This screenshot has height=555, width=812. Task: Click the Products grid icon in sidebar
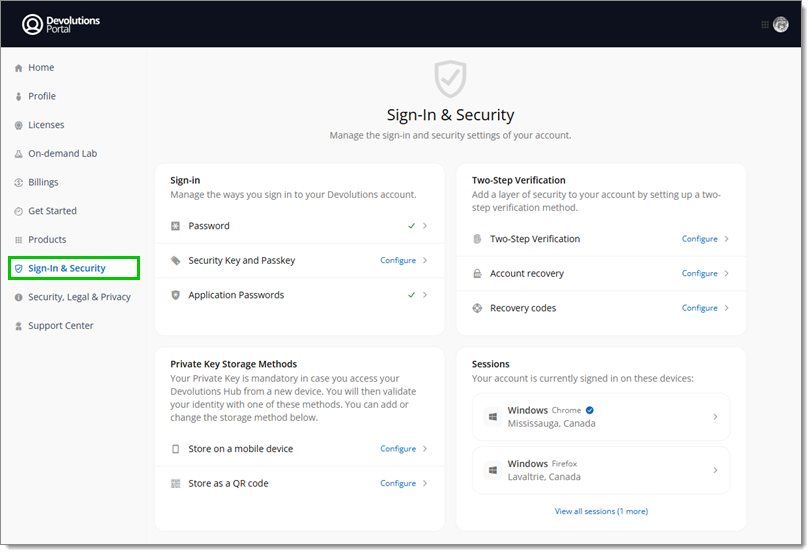click(x=19, y=240)
